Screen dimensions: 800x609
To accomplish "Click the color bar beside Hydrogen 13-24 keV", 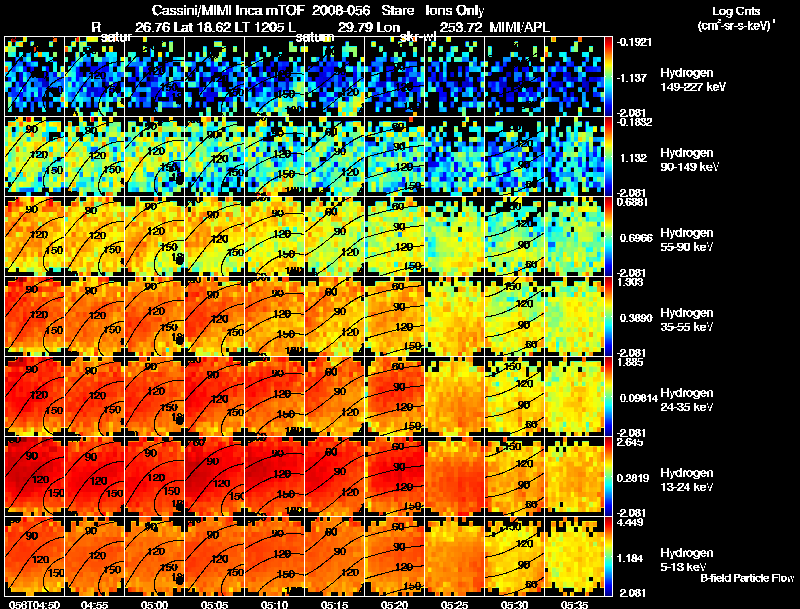I will coord(608,476).
